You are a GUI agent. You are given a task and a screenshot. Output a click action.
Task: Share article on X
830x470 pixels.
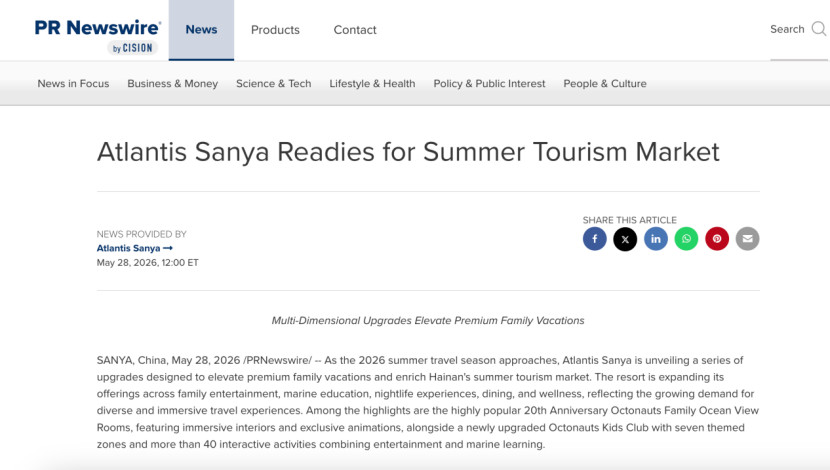[625, 239]
